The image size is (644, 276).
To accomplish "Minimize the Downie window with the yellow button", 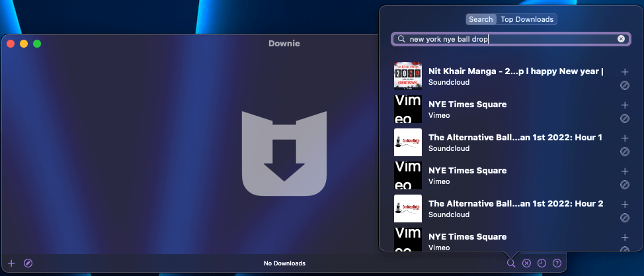I will (24, 44).
